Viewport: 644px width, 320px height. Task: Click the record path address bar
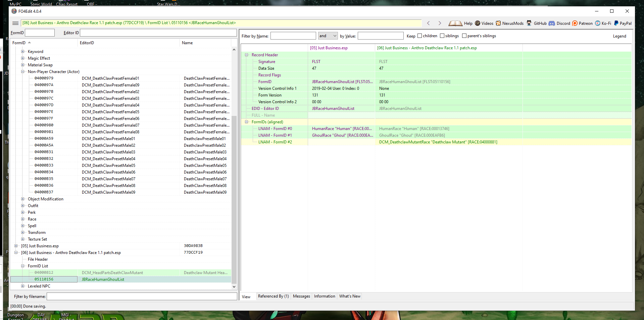[221, 23]
